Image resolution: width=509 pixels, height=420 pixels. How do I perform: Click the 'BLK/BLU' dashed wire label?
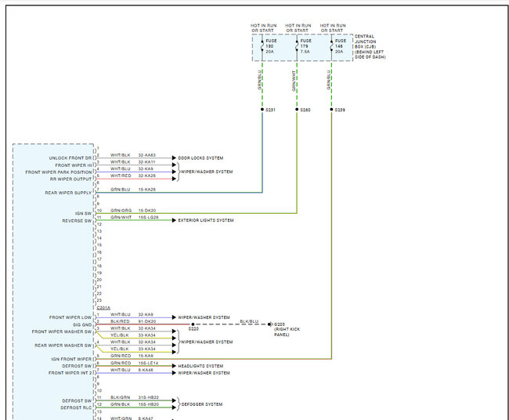pyautogui.click(x=249, y=321)
